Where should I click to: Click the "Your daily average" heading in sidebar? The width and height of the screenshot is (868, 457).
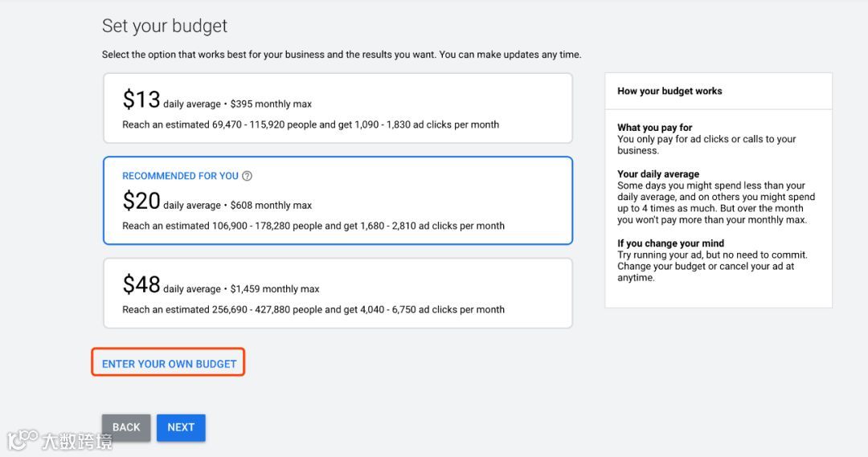tap(658, 174)
